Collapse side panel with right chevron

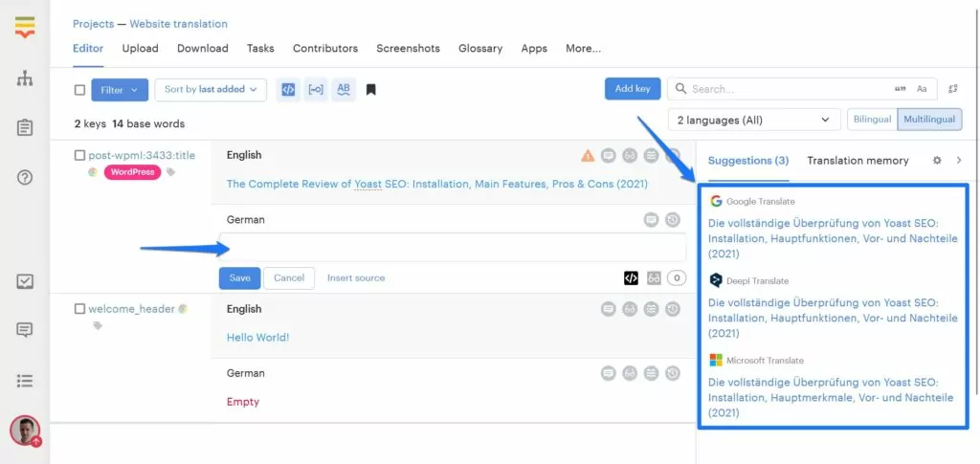tap(959, 161)
